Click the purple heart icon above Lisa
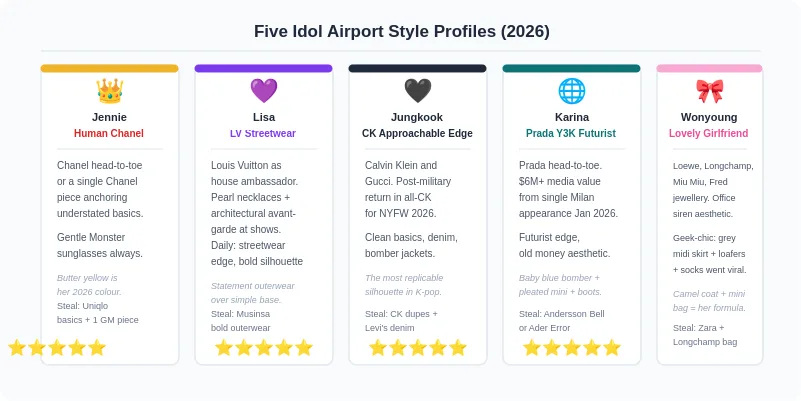This screenshot has height=401, width=801. pyautogui.click(x=264, y=91)
